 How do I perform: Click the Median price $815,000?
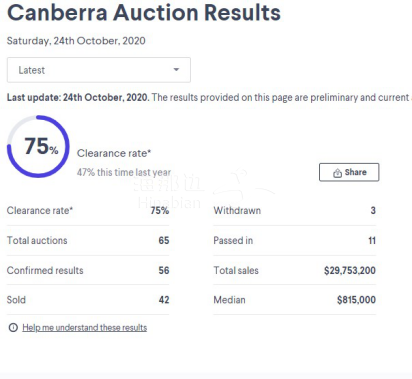tap(356, 300)
